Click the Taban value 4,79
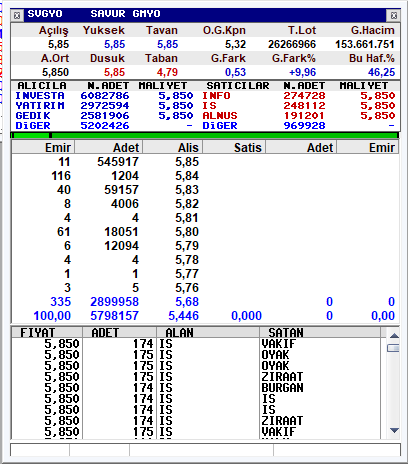408x464 pixels. click(x=167, y=72)
